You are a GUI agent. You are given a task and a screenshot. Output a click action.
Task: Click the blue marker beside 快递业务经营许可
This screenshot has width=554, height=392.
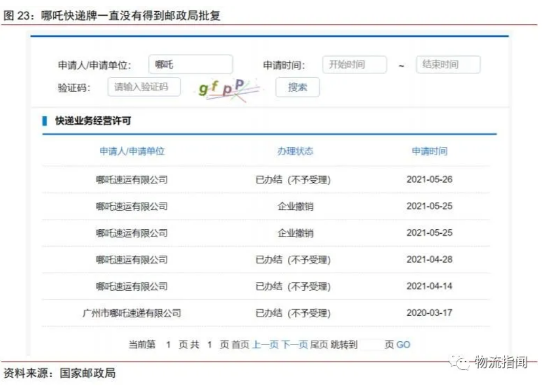coord(45,121)
